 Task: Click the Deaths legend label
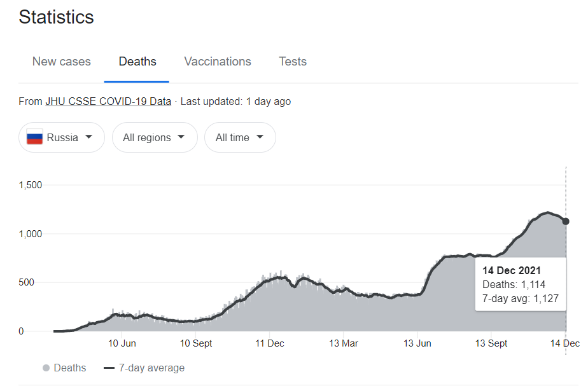click(x=70, y=368)
